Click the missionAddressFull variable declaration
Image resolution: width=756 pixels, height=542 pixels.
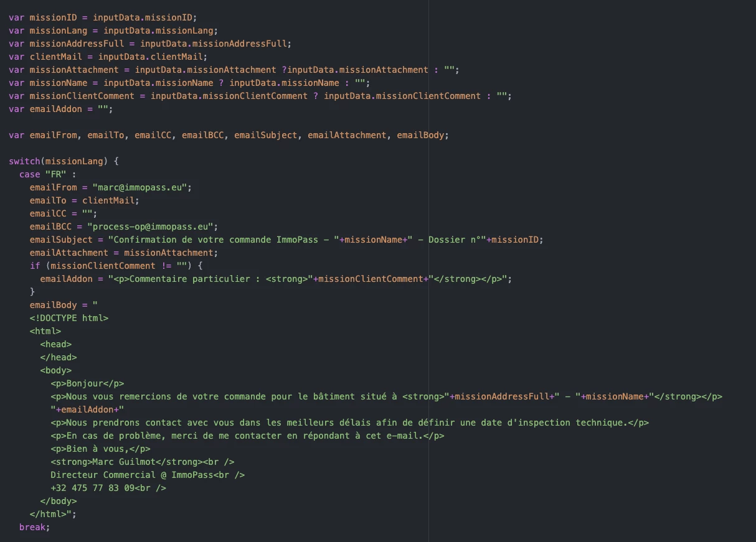tap(77, 44)
